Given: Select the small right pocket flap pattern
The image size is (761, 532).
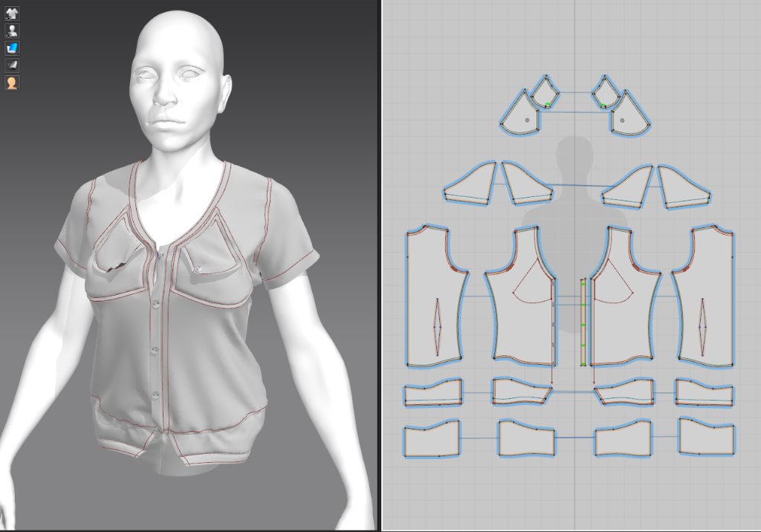Looking at the screenshot, I should 605,91.
